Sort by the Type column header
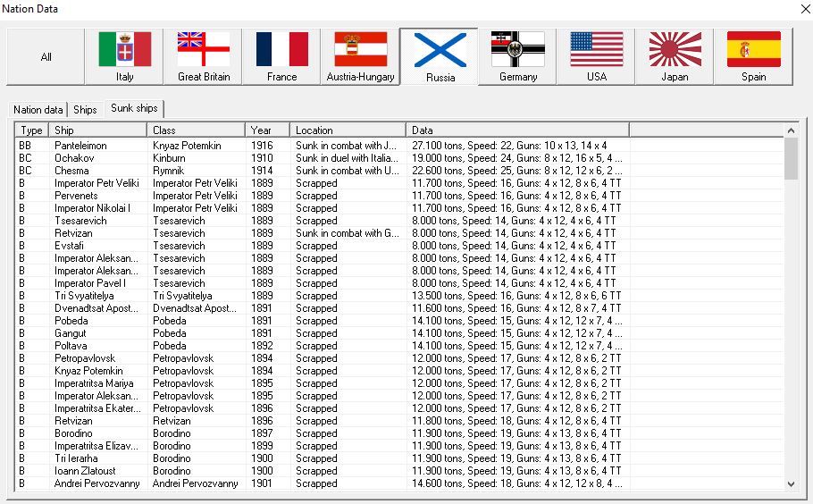Viewport: 813px width, 504px height. [x=31, y=130]
